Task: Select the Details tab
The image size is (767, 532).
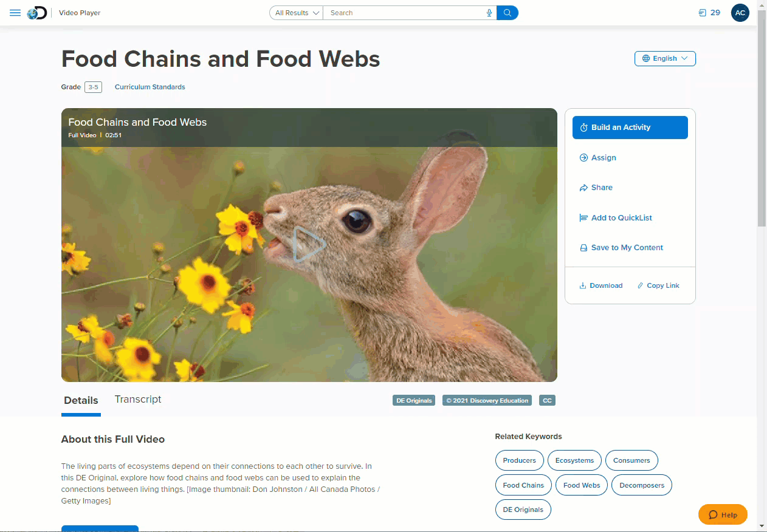Action: coord(81,400)
